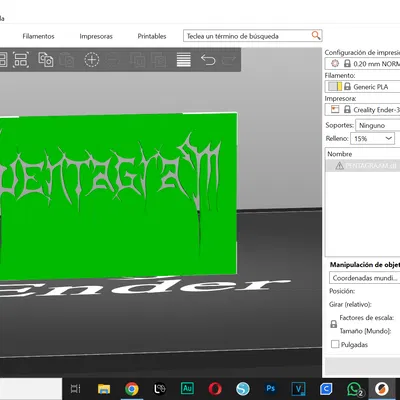Screen dimensions: 400x400
Task: Click the Nombre column header
Action: [x=340, y=154]
